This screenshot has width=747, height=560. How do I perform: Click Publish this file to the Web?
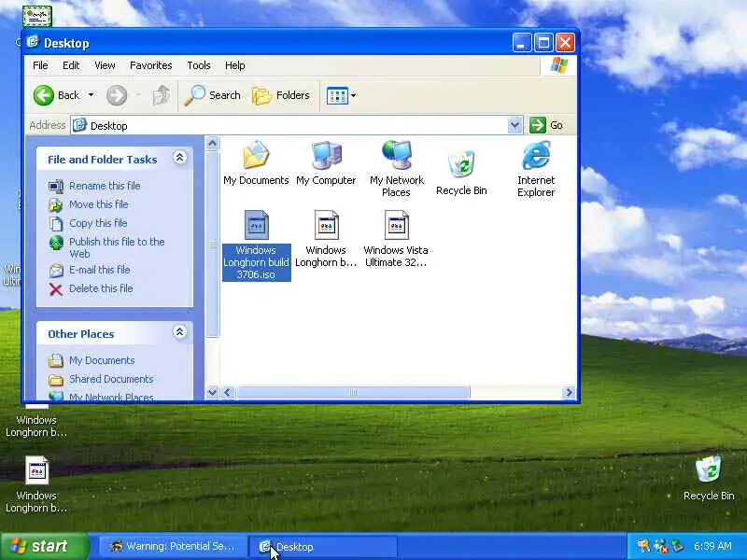coord(118,247)
